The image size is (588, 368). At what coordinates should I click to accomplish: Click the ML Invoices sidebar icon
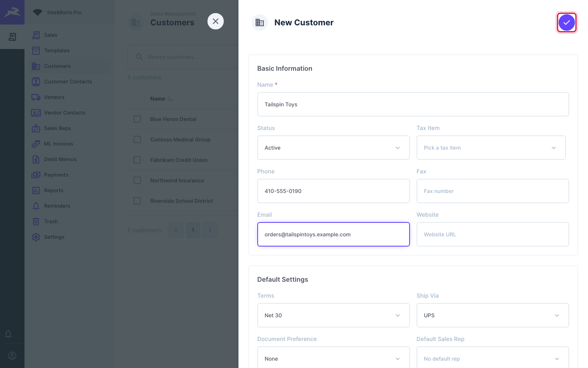(x=36, y=144)
